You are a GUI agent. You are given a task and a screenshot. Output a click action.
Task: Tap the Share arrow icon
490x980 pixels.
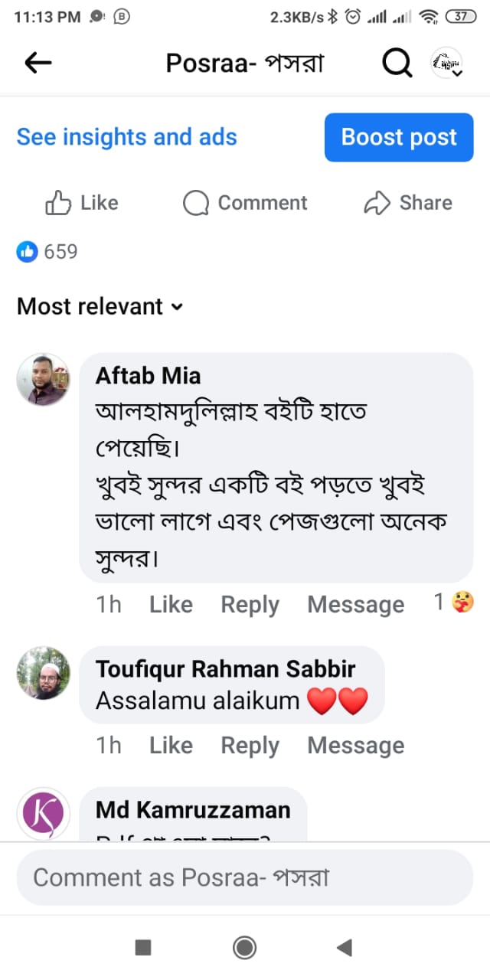point(377,203)
